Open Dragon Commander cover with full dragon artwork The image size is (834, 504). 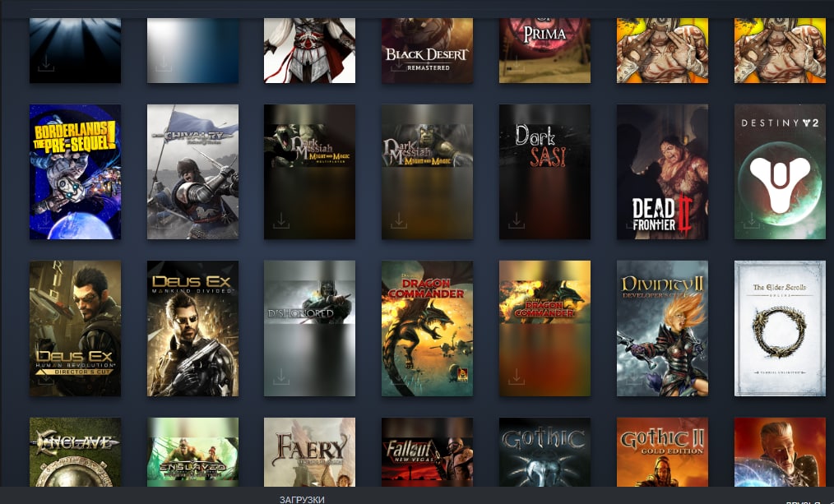click(x=427, y=328)
